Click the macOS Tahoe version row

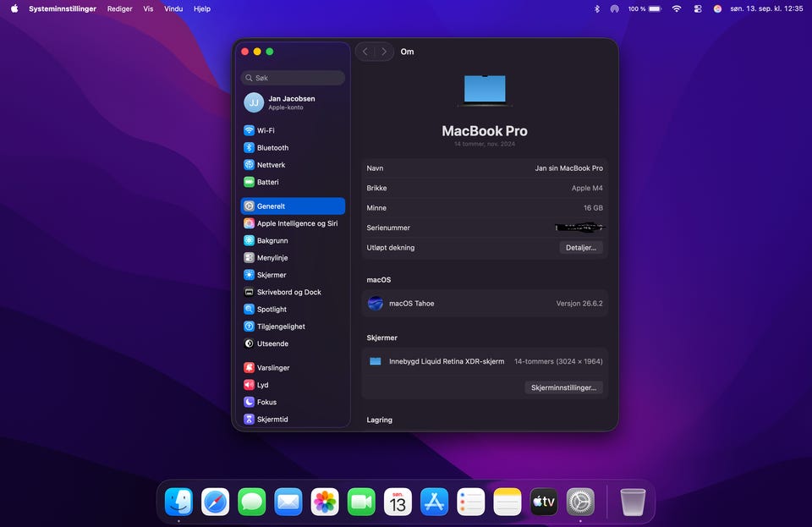pos(484,304)
